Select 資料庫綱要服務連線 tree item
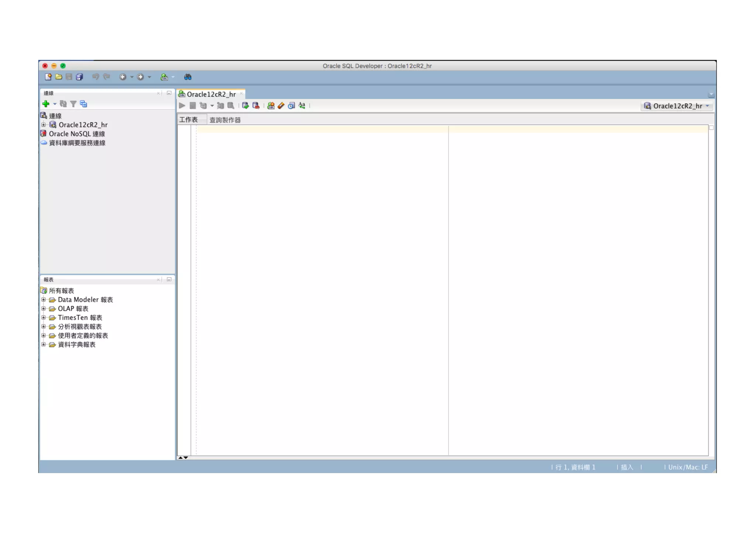Screen dimensions: 756x534 pos(73,143)
